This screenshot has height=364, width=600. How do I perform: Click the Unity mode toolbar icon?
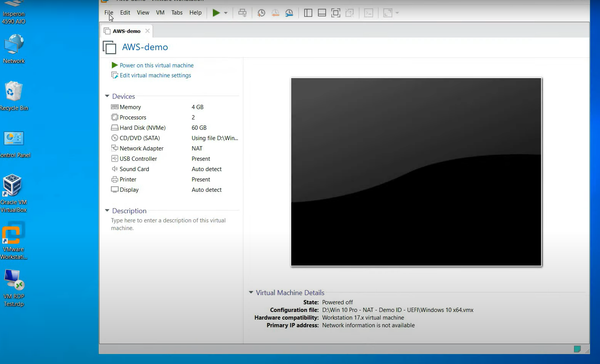[349, 13]
